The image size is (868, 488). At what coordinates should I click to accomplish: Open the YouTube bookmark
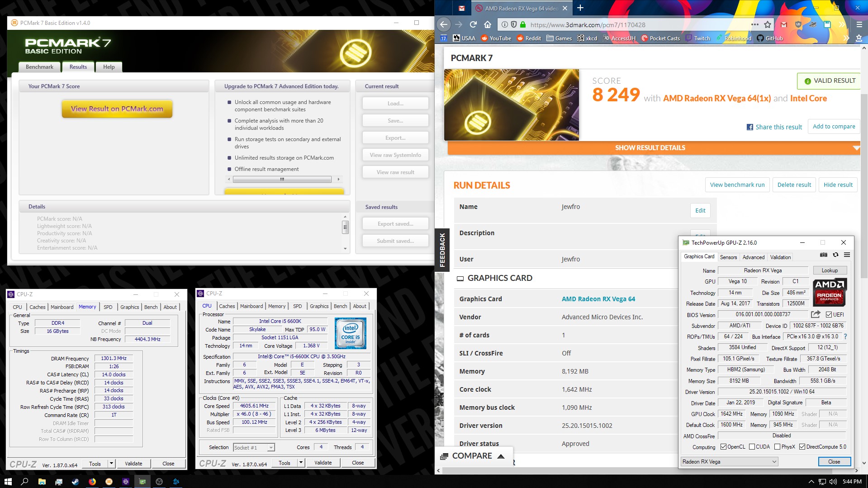(496, 38)
